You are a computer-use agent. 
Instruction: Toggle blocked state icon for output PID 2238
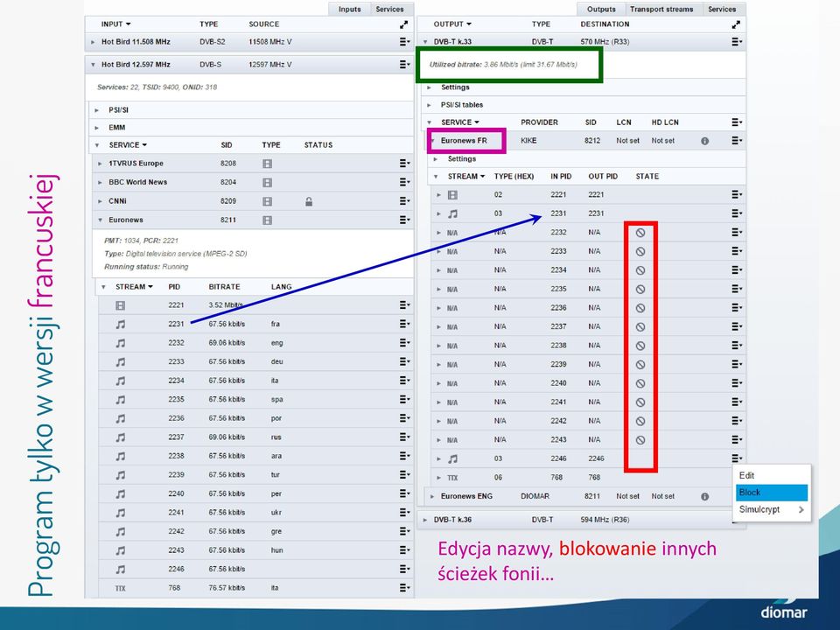[640, 346]
